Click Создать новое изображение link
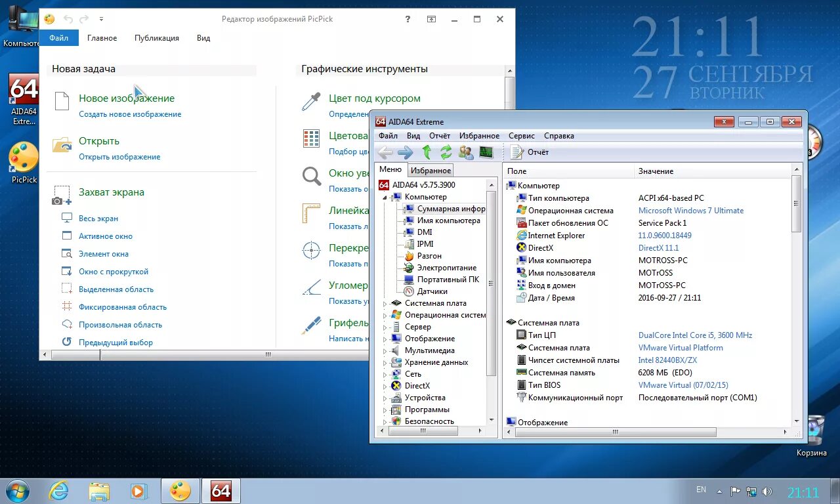This screenshot has width=840, height=504. 130,114
